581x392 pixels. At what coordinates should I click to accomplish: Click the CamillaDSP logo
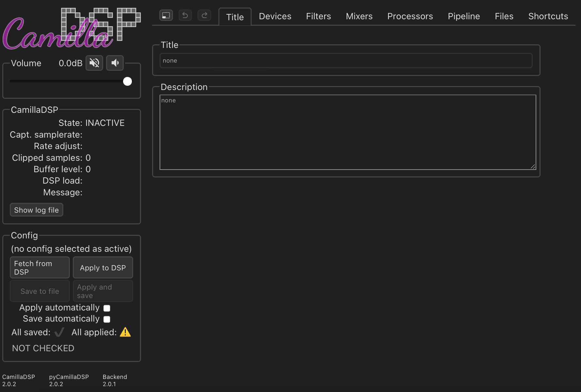71,29
